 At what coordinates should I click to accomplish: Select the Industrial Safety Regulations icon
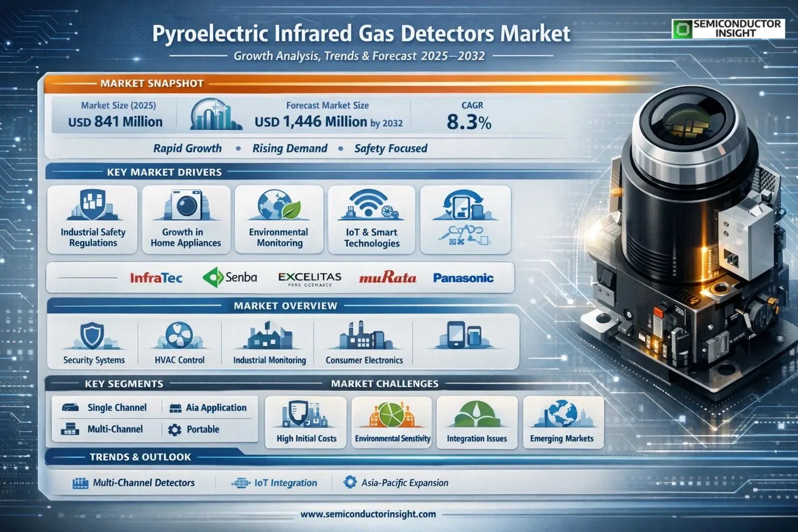point(93,206)
